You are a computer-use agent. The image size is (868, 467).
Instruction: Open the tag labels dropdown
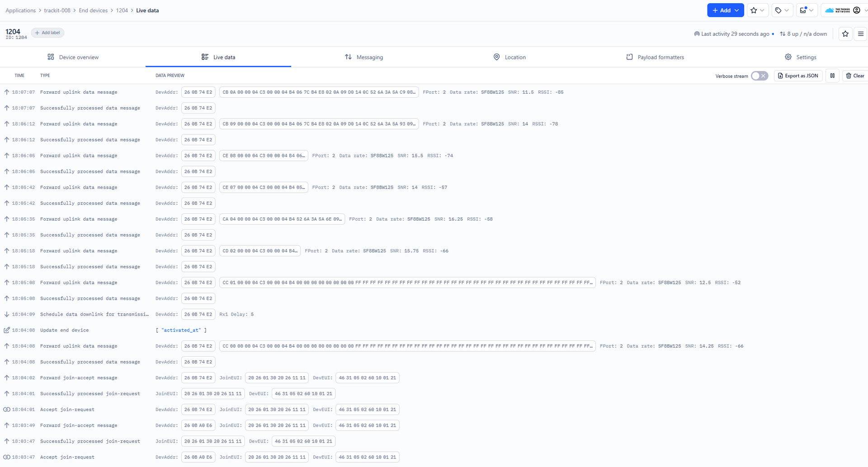pyautogui.click(x=782, y=10)
